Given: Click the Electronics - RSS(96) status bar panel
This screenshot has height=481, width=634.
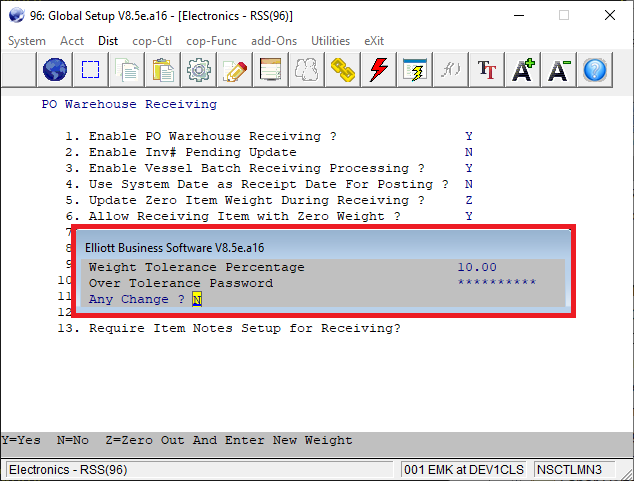Looking at the screenshot, I should pyautogui.click(x=200, y=470).
